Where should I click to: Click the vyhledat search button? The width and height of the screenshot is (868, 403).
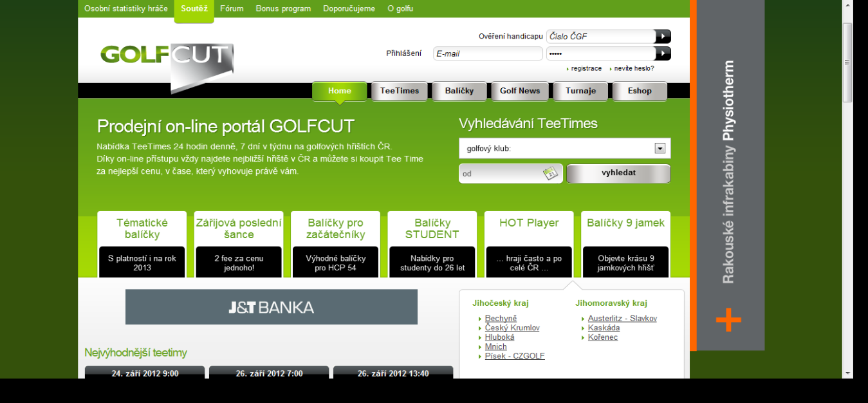(618, 173)
